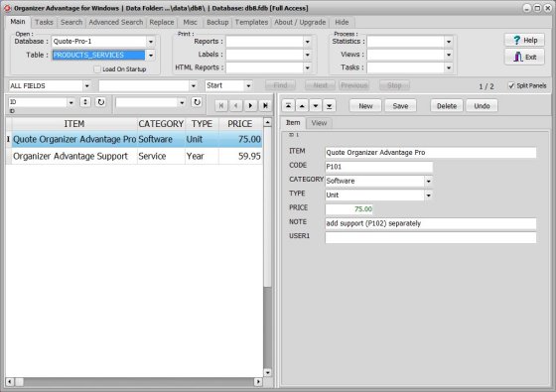Screen dimensions: 556x392
Task: Enable the Load On Startup checkbox
Action: [x=97, y=69]
